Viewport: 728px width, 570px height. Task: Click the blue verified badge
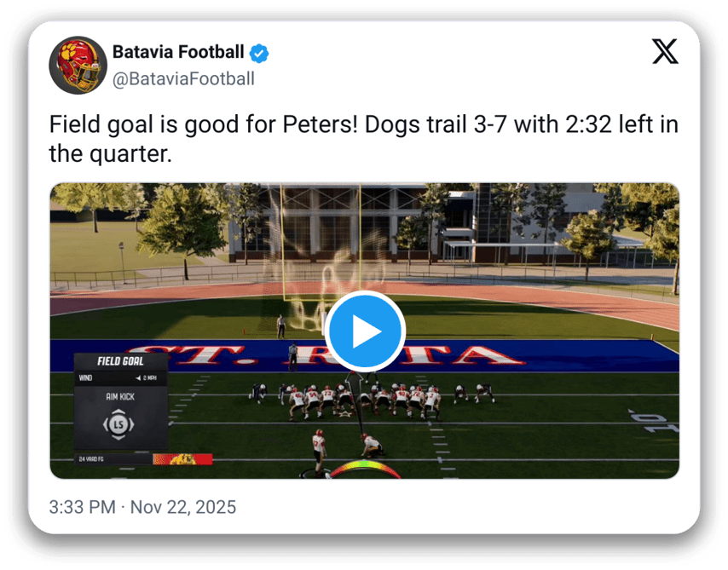(259, 53)
